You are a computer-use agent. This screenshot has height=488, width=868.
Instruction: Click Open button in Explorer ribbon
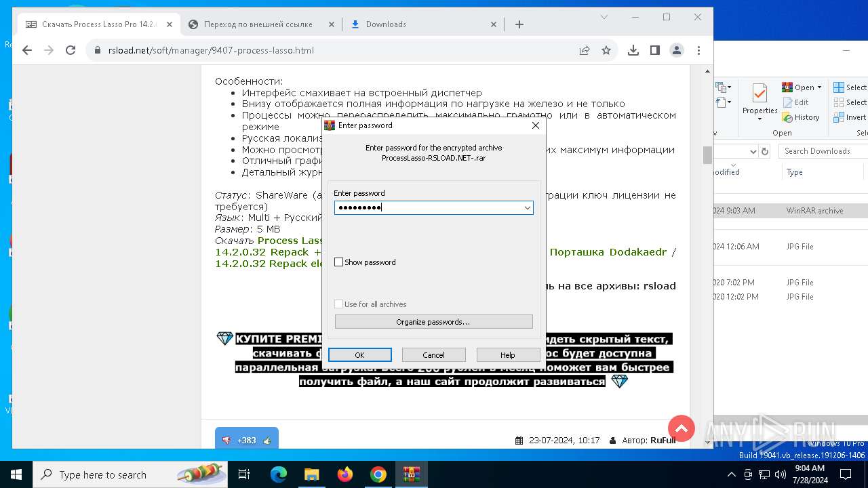tap(797, 87)
